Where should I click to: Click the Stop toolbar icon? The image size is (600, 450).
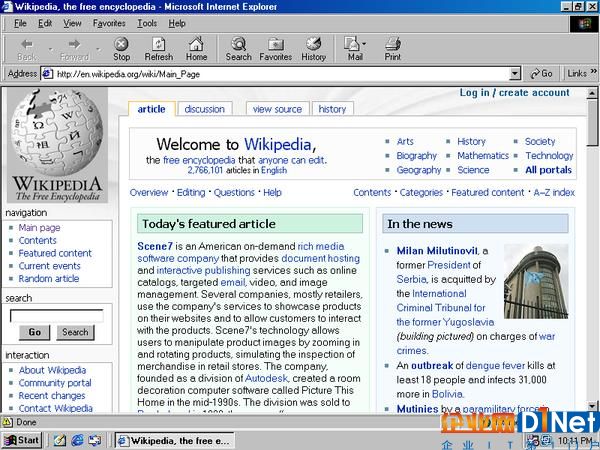coord(121,49)
